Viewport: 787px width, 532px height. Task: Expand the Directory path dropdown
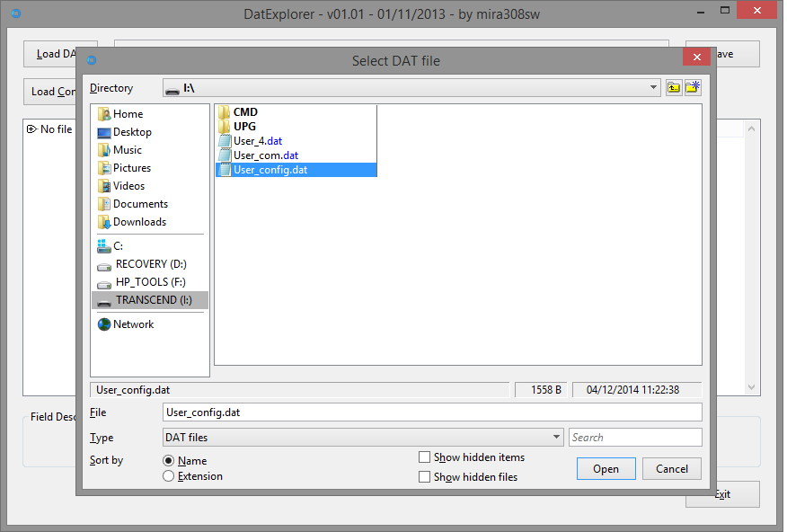coord(653,87)
